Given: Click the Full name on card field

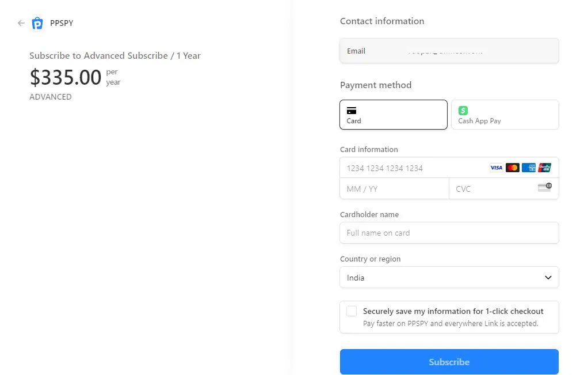Looking at the screenshot, I should (449, 233).
